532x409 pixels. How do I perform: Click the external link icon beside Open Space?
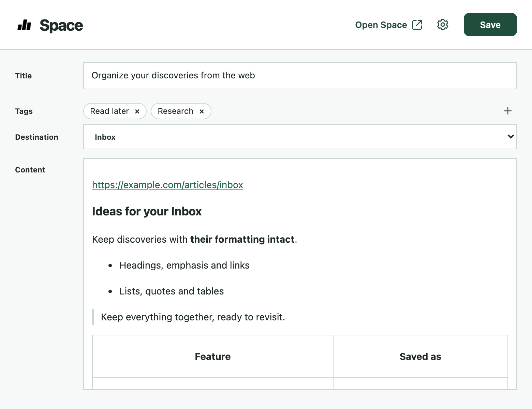click(x=417, y=25)
